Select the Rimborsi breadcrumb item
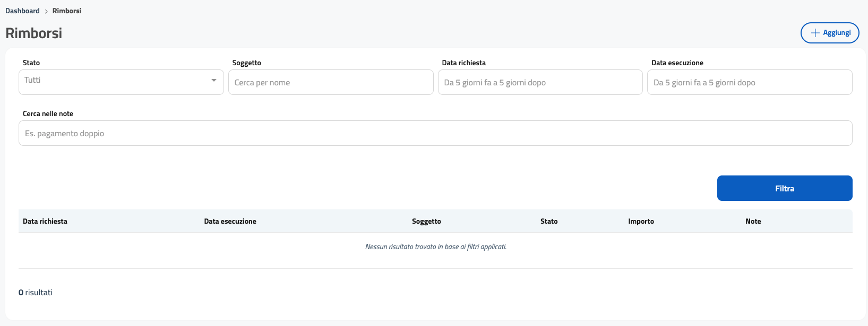Viewport: 868px width, 326px height. 67,11
